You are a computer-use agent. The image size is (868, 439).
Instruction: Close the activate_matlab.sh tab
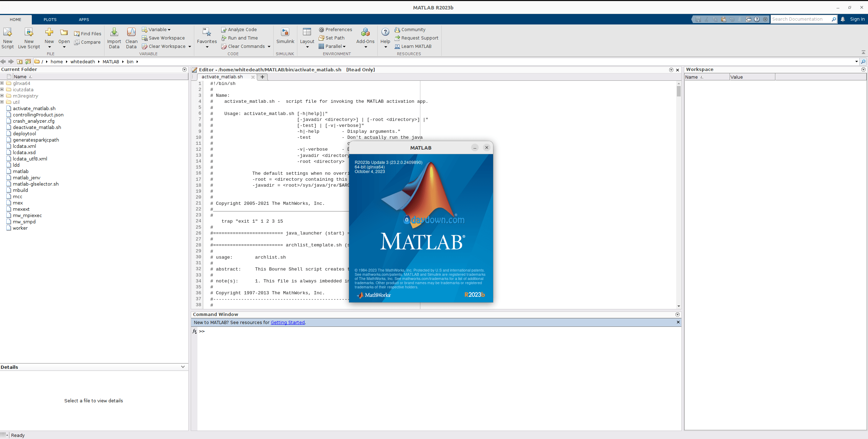[253, 77]
